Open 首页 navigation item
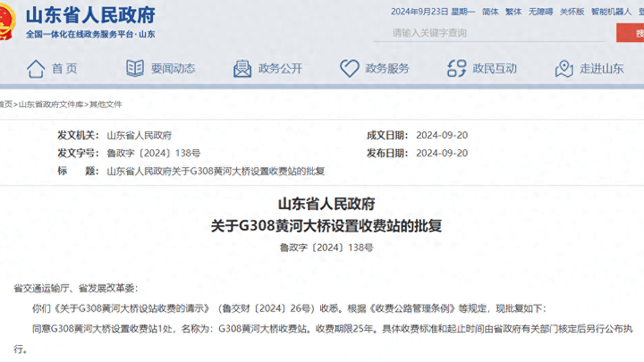 (x=64, y=69)
